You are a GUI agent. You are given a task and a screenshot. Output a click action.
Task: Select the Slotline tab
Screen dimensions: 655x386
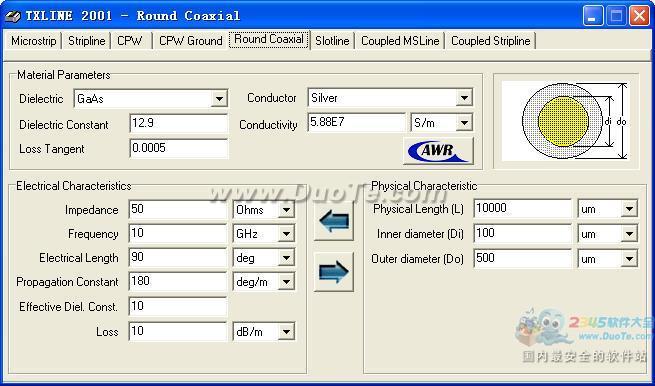[332, 41]
